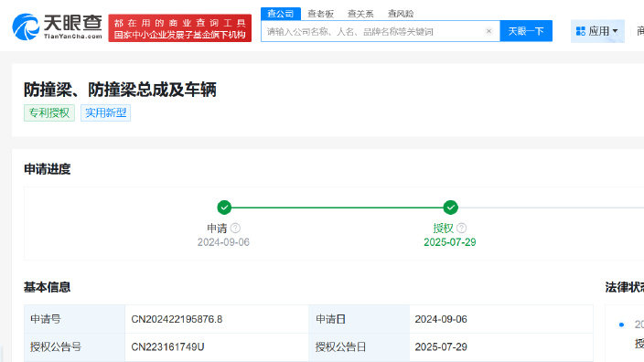Click the 应用 grid icon
The height and width of the screenshot is (362, 644).
coord(580,31)
